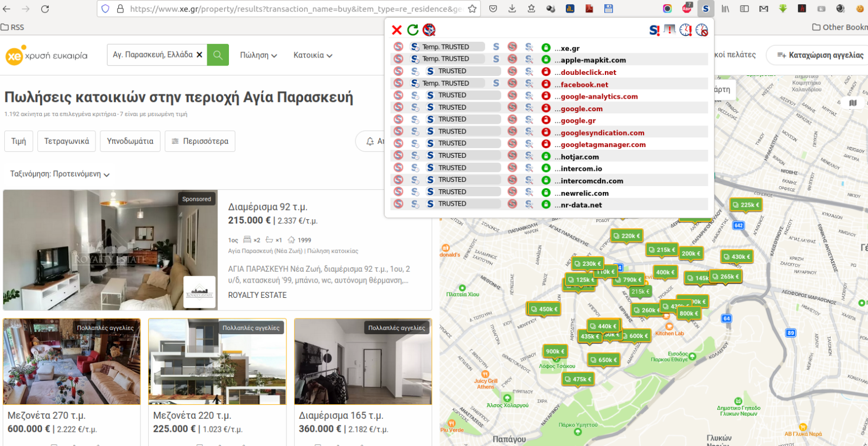Screen dimensions: 868x446
Task: Open the Διαμέρισμα 165 τ.μ. listing
Action: 341,415
